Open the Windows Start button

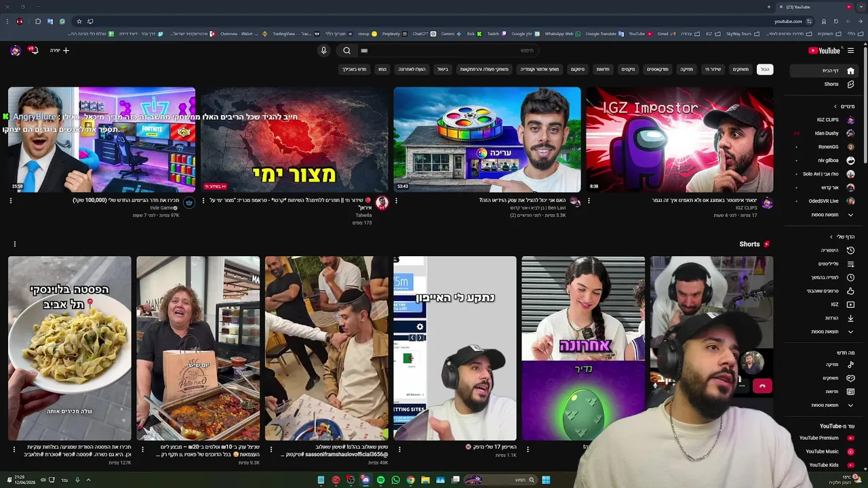pyautogui.click(x=546, y=480)
